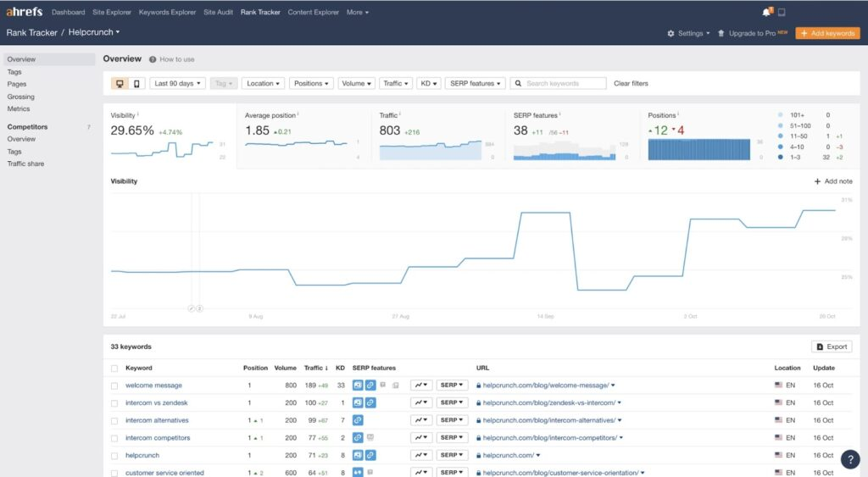Click the ahrefs logo

point(25,12)
